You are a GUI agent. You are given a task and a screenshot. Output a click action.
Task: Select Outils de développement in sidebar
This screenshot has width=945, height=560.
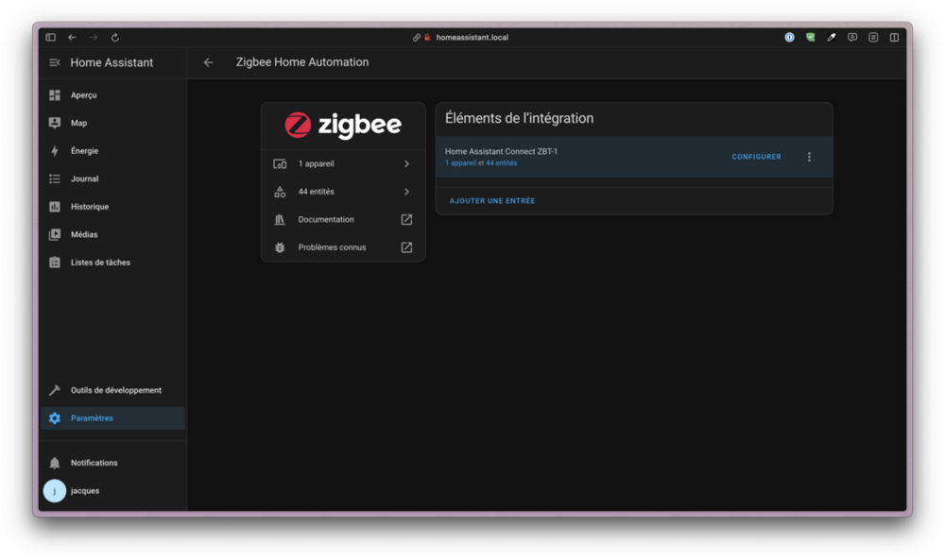112,390
